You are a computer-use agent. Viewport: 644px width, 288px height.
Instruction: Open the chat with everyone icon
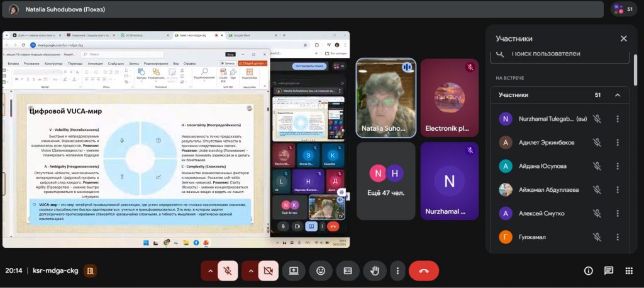pos(609,270)
